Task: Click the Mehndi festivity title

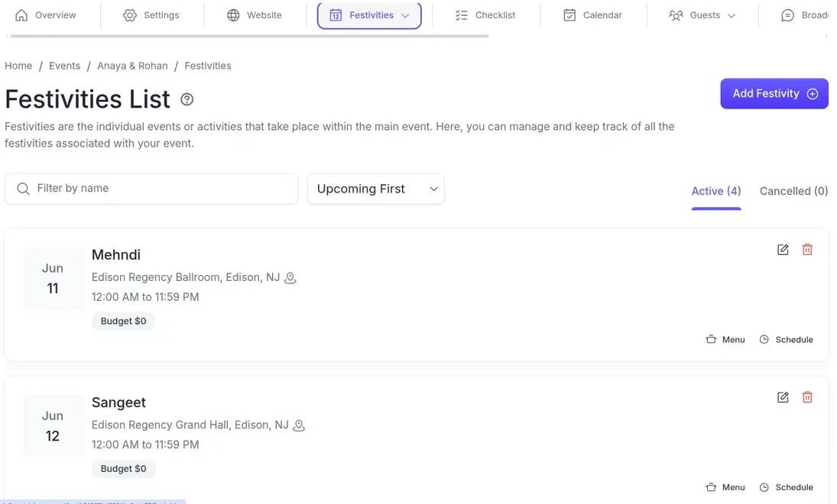Action: click(x=116, y=255)
